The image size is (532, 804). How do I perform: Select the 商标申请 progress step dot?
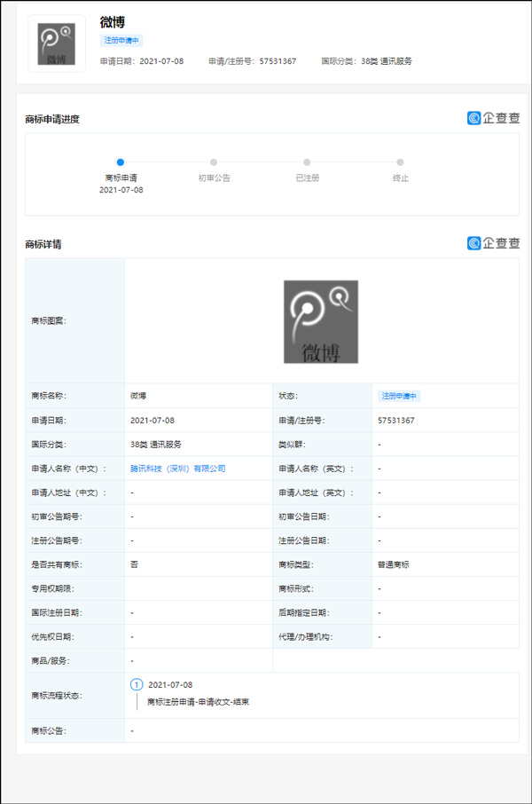click(121, 162)
